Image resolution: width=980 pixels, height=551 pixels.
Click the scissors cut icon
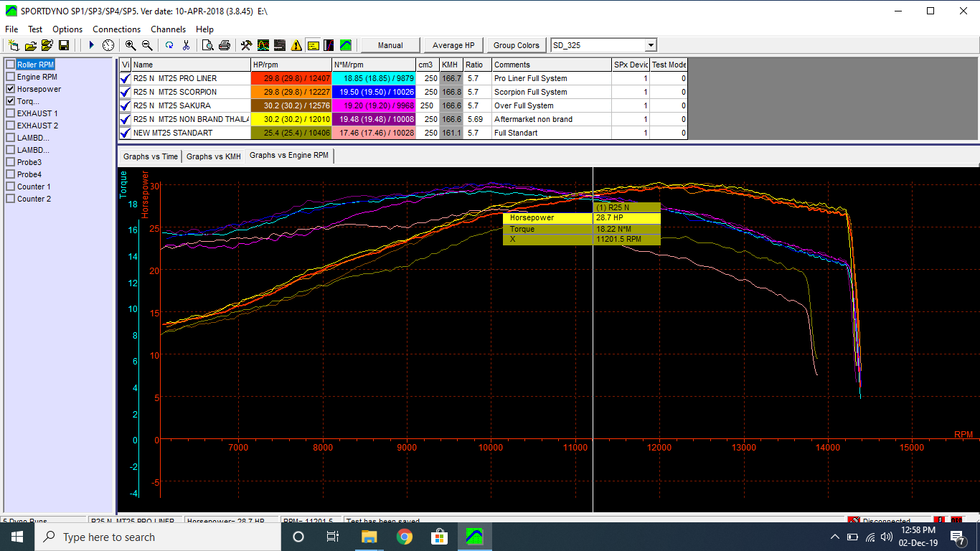(x=186, y=45)
